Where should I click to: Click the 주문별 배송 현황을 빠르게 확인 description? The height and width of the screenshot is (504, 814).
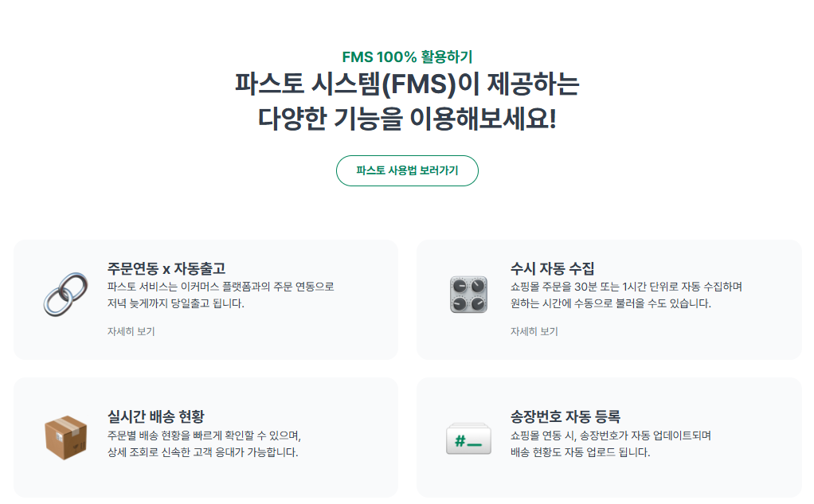(204, 435)
